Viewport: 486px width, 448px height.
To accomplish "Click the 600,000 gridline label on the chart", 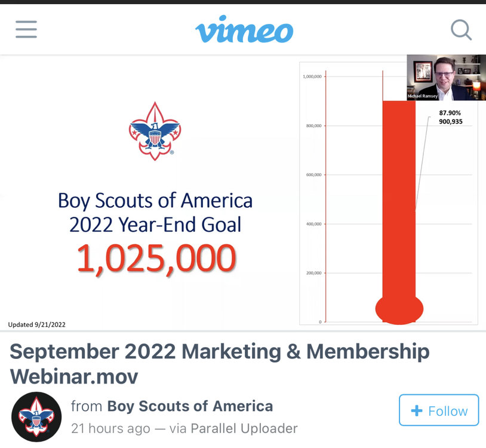I will 313,174.
